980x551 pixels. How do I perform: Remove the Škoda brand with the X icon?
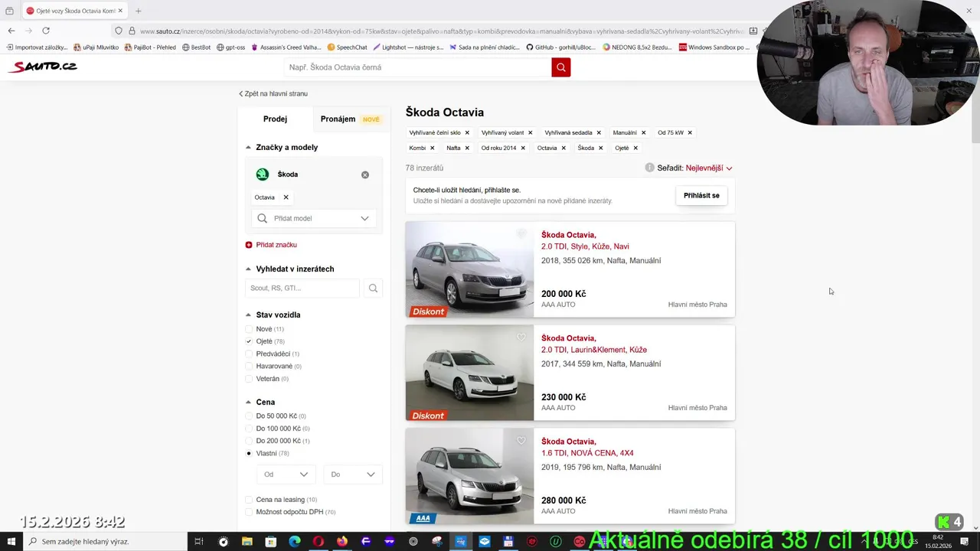[x=365, y=174]
